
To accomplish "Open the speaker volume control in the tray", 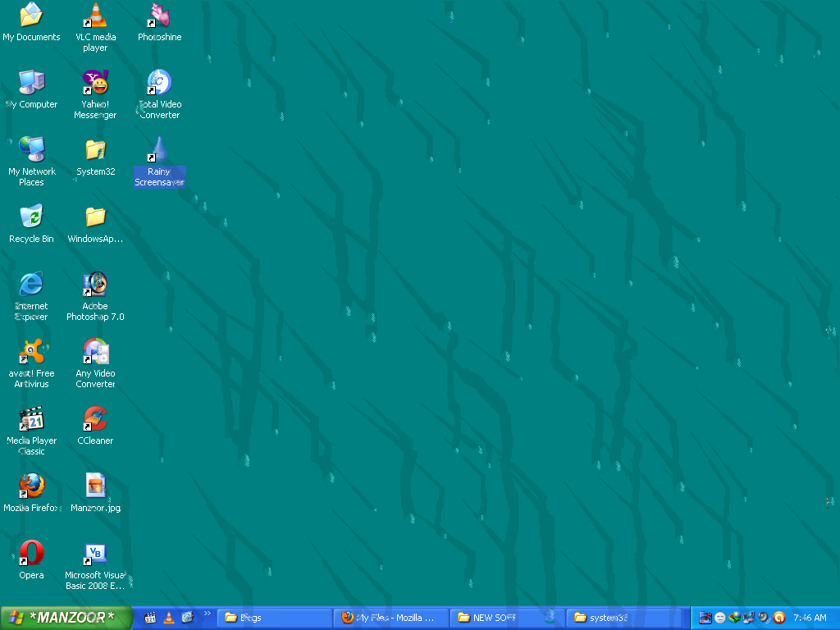I will tap(763, 617).
